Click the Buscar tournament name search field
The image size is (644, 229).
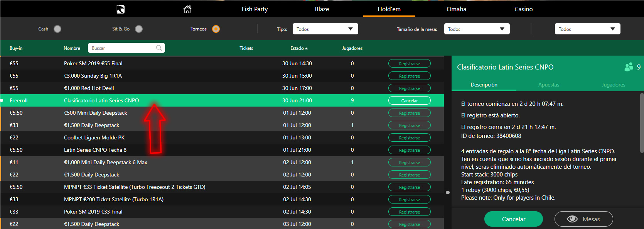pos(121,48)
